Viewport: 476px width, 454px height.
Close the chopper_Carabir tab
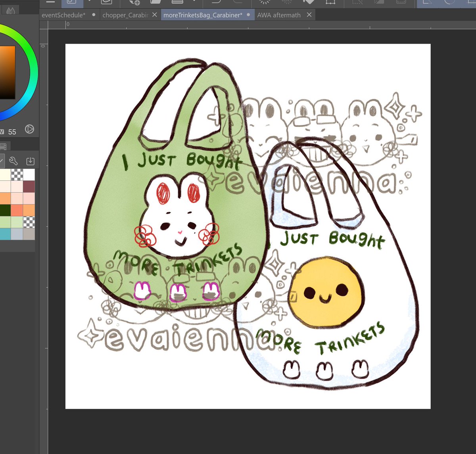(154, 15)
